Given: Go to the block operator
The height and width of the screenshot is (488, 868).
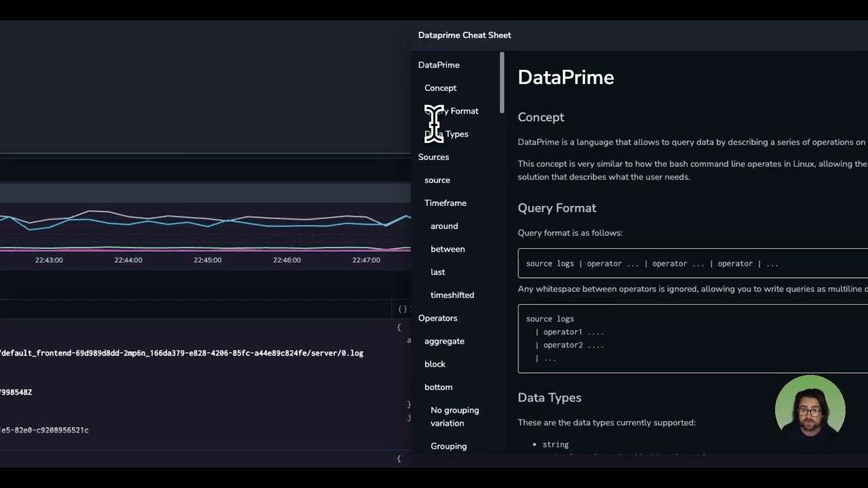Looking at the screenshot, I should 435,365.
